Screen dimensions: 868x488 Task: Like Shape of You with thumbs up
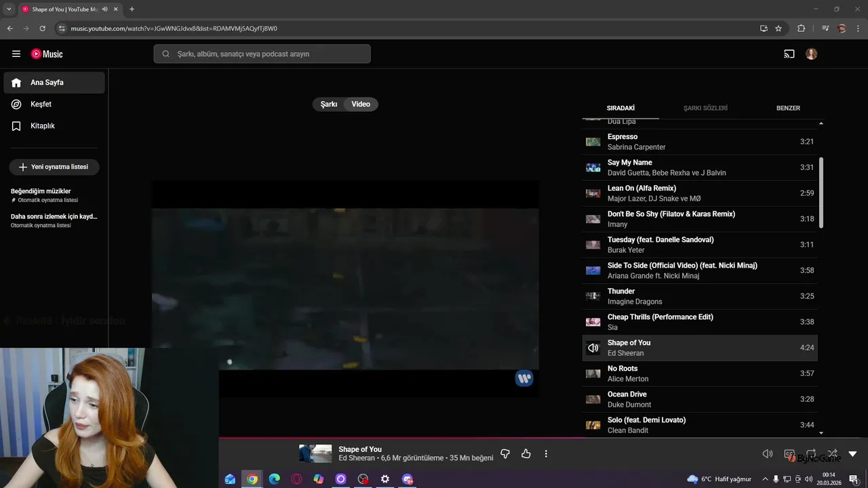526,454
